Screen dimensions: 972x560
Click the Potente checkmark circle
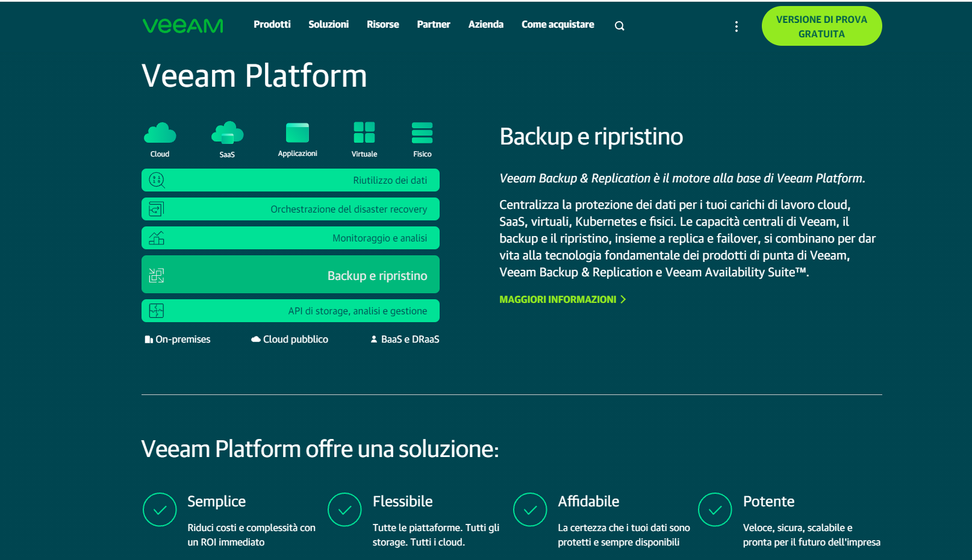tap(715, 509)
